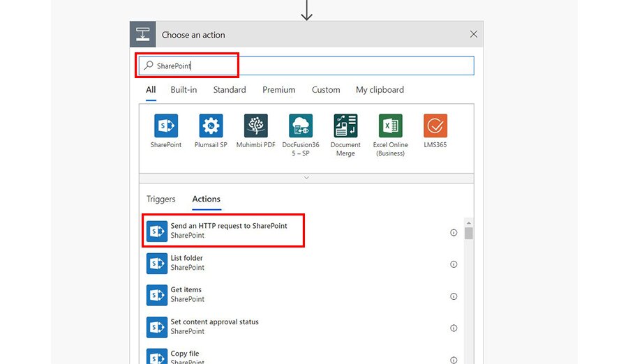Click the SharePoint search input field
The height and width of the screenshot is (364, 628).
coord(306,66)
